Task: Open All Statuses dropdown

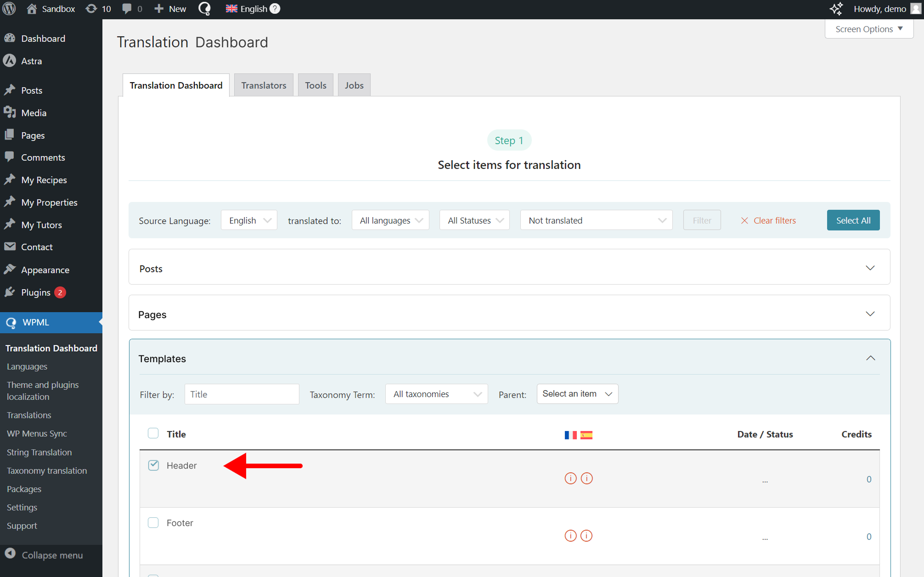Action: [x=474, y=220]
